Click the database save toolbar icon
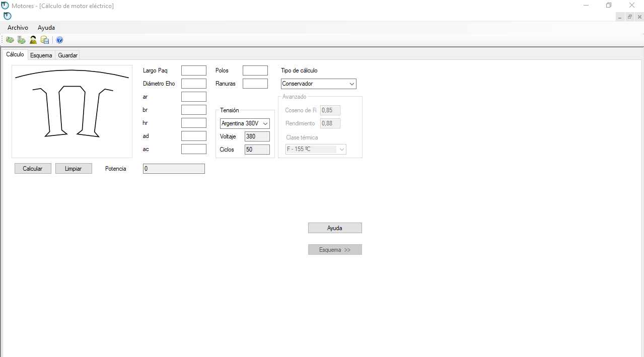This screenshot has width=644, height=357. pyautogui.click(x=45, y=40)
